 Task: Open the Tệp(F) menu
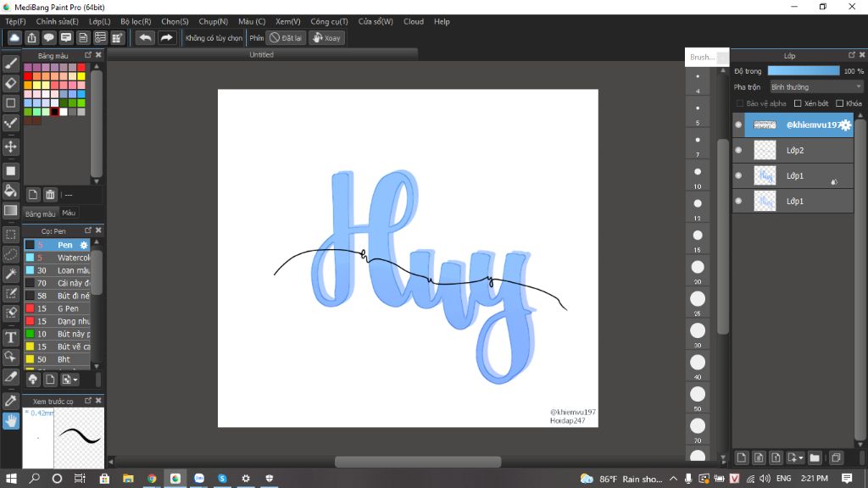pos(15,21)
